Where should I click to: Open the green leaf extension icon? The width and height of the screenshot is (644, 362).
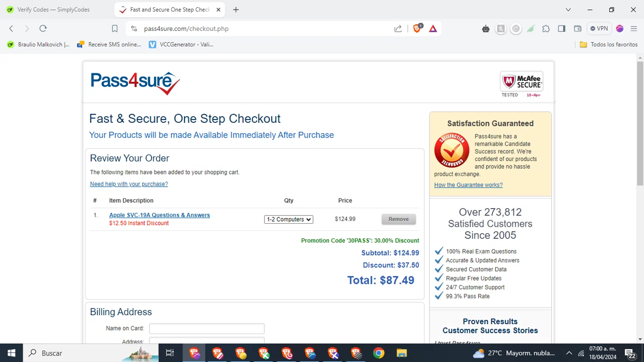click(x=531, y=29)
